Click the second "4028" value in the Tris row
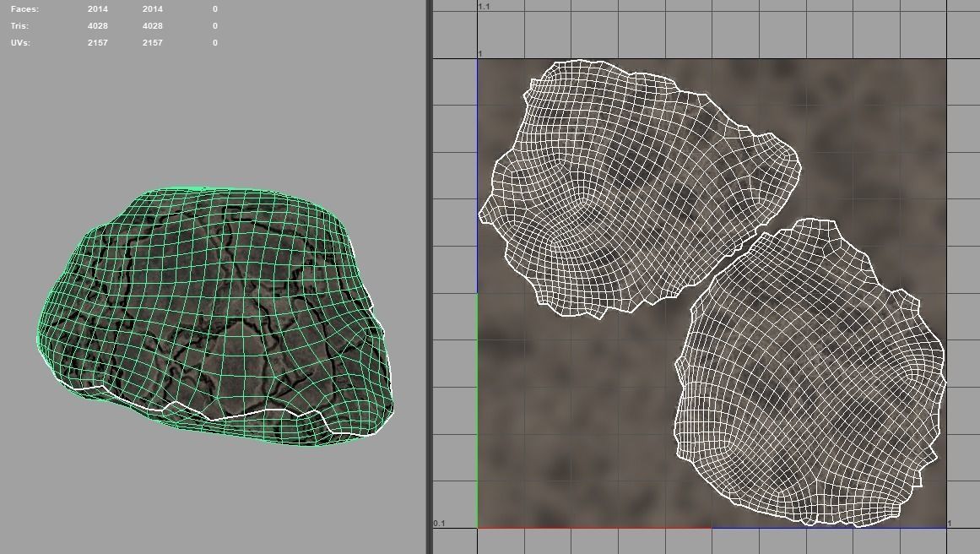 [x=153, y=25]
